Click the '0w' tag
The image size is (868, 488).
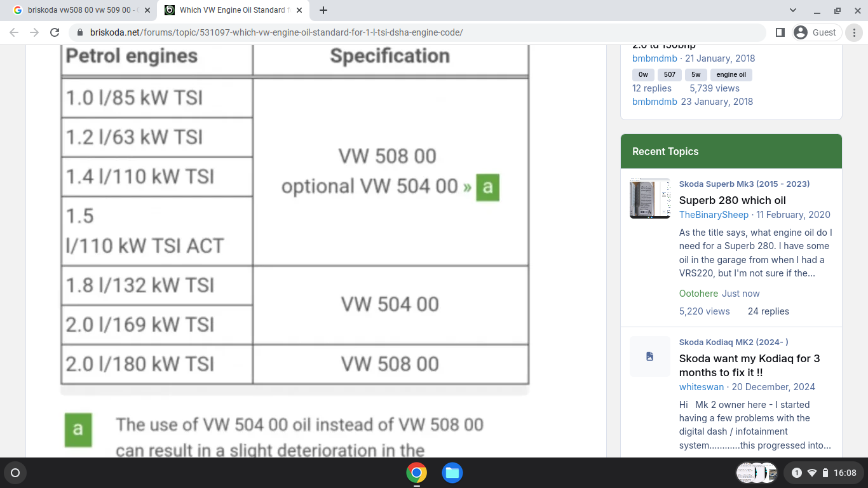tap(643, 75)
